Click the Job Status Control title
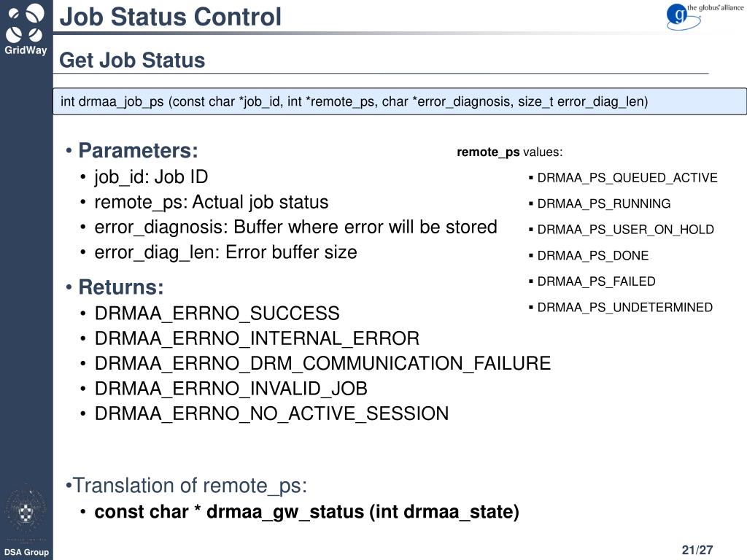 [x=170, y=17]
